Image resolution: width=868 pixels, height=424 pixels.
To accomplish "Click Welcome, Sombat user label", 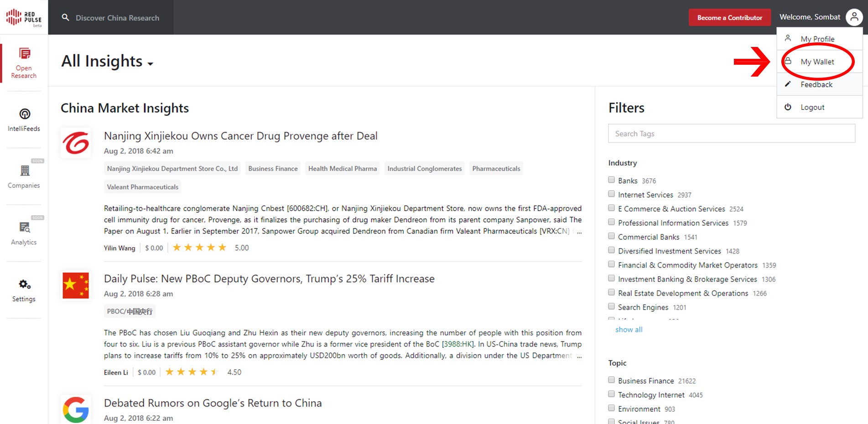I will (810, 17).
